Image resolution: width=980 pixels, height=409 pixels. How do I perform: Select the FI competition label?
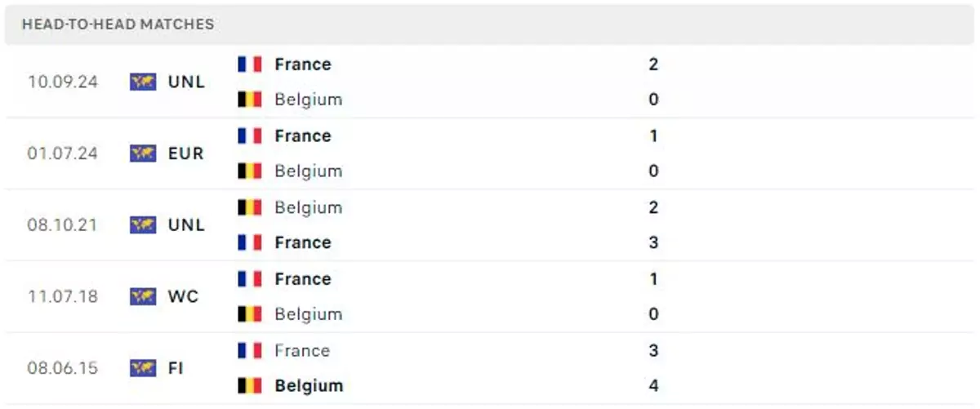(x=176, y=368)
